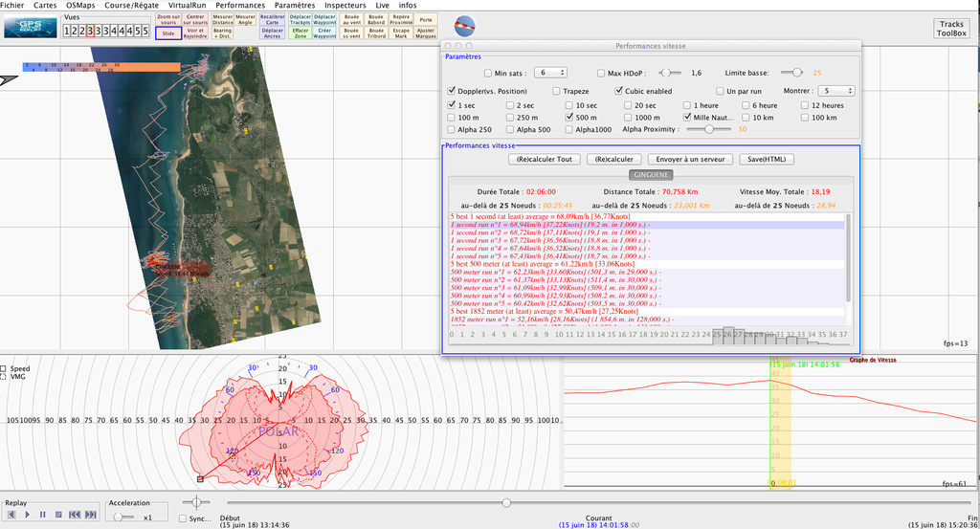
Task: Open the Performances menu
Action: 240,5
